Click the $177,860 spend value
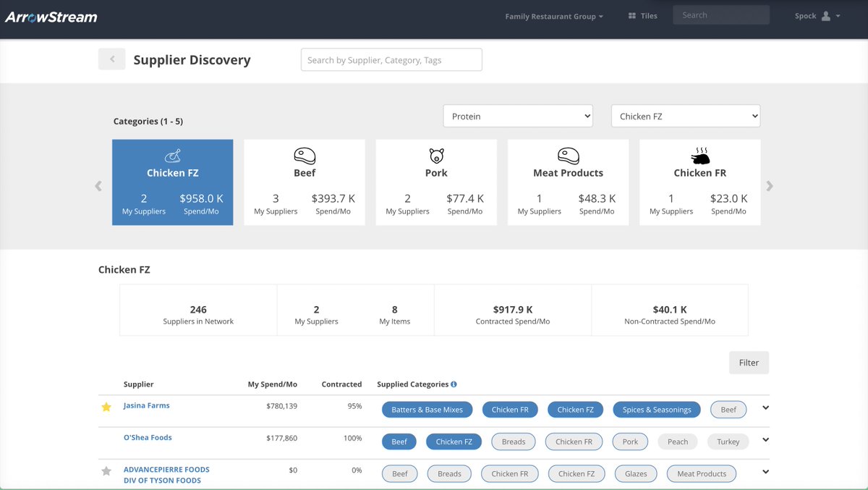The width and height of the screenshot is (868, 490). pos(281,438)
